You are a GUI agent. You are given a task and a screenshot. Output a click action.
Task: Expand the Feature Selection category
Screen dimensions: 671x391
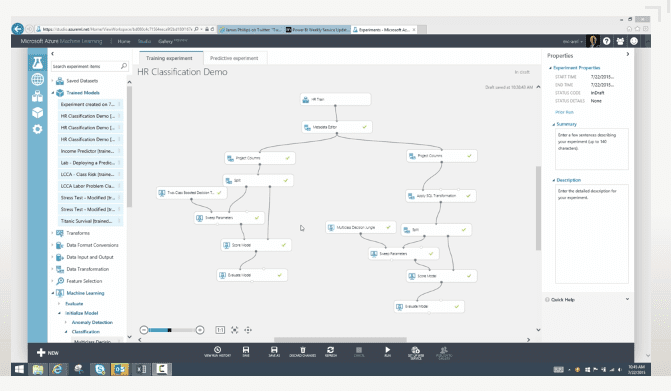(53, 281)
